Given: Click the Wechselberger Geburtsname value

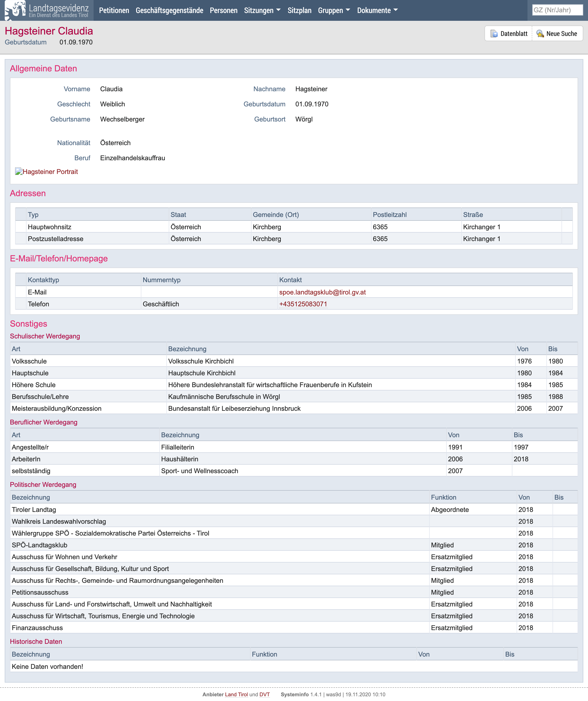Looking at the screenshot, I should pyautogui.click(x=122, y=119).
